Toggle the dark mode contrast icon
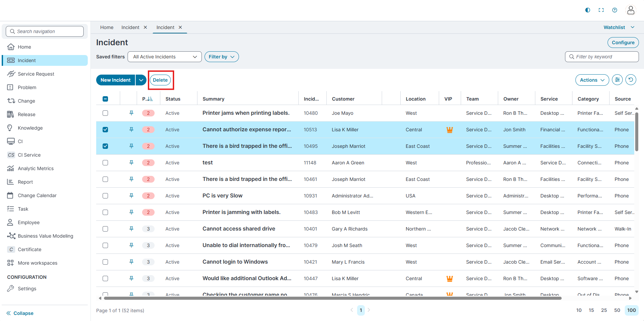The width and height of the screenshot is (644, 321). coord(588,10)
